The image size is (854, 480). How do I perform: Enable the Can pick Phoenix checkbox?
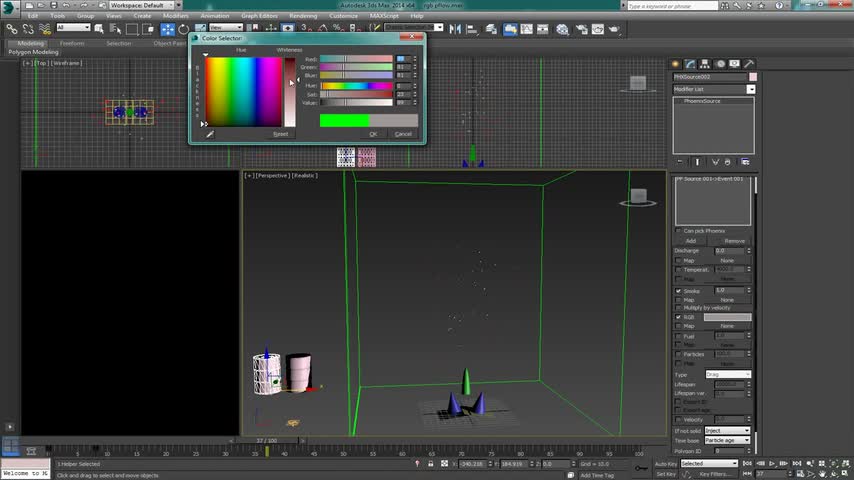[x=678, y=231]
